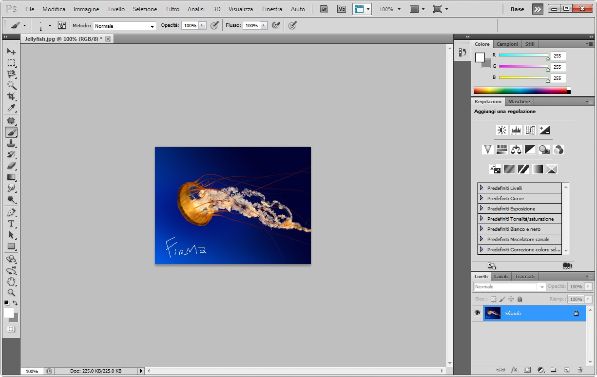597x377 pixels.
Task: Select the 3D Object Rotate tool
Action: click(x=11, y=259)
